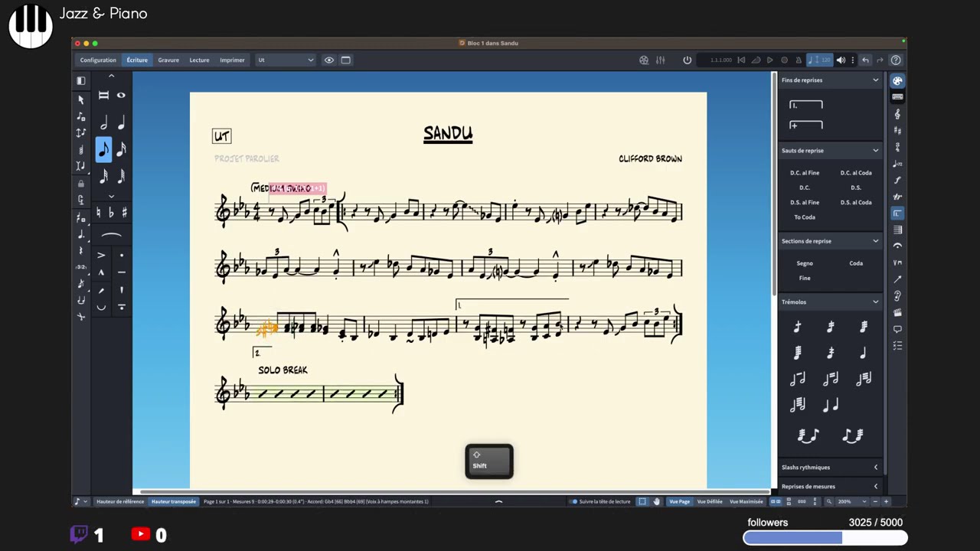Insert D.C. al Fine jump
The image size is (980, 551).
point(805,173)
